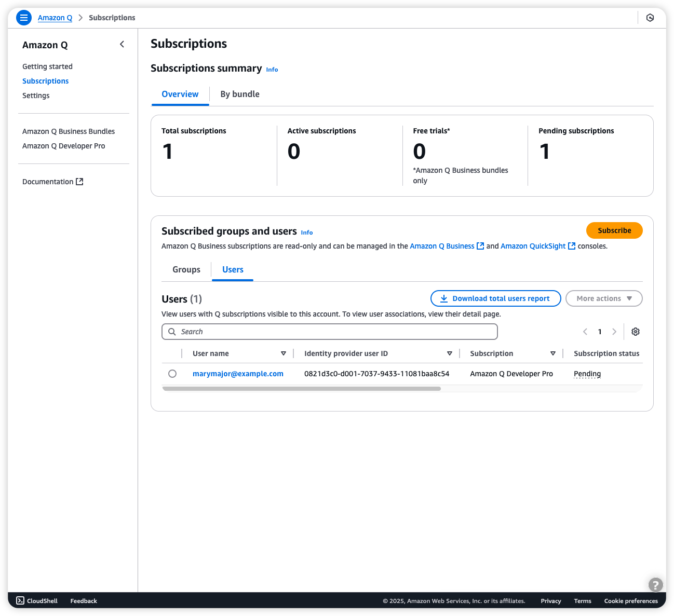Go to next page of users
The height and width of the screenshot is (616, 674).
click(x=614, y=332)
